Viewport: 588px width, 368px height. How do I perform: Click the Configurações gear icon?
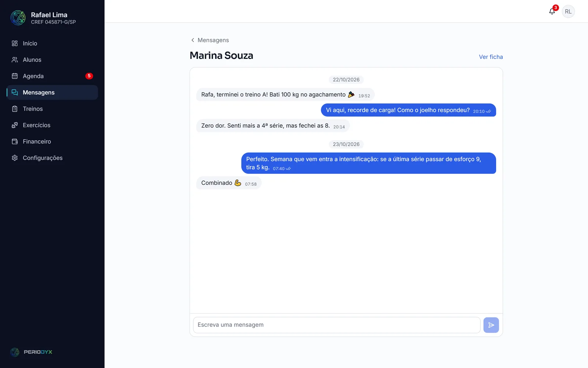(15, 158)
